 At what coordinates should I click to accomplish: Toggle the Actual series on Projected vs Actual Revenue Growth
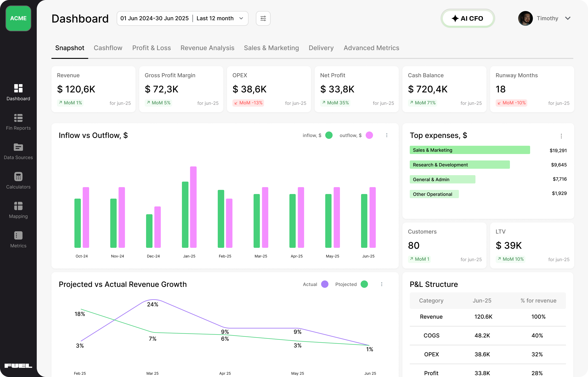(x=325, y=284)
